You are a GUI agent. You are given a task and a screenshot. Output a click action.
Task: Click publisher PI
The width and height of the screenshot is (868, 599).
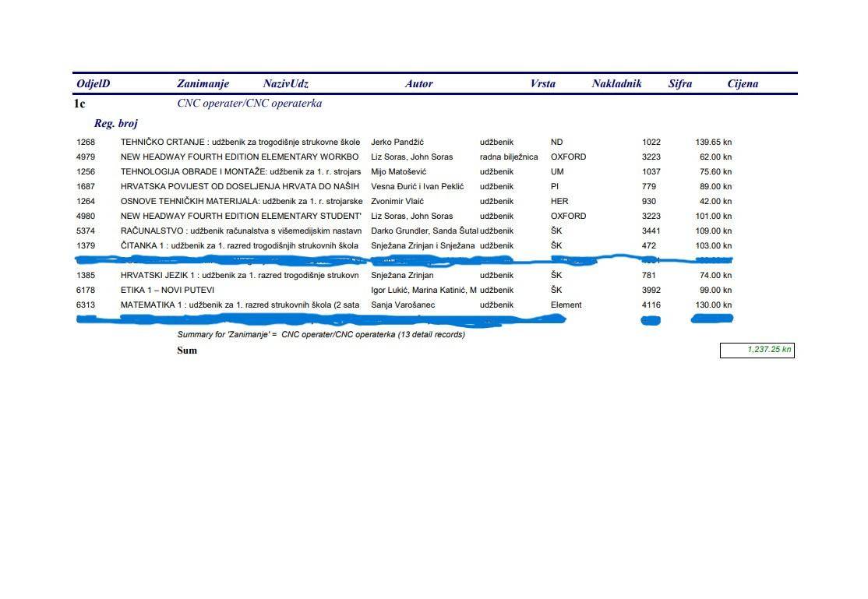click(555, 187)
